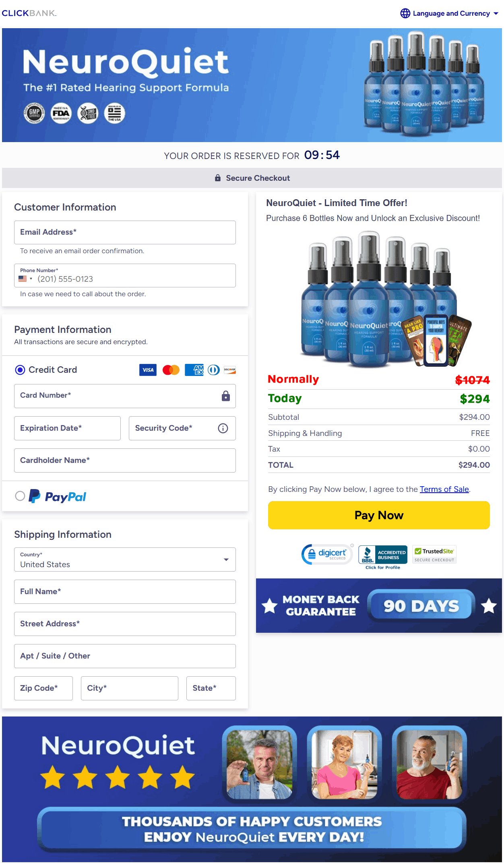504x863 pixels.
Task: Focus the Cardholder Name field
Action: (125, 460)
